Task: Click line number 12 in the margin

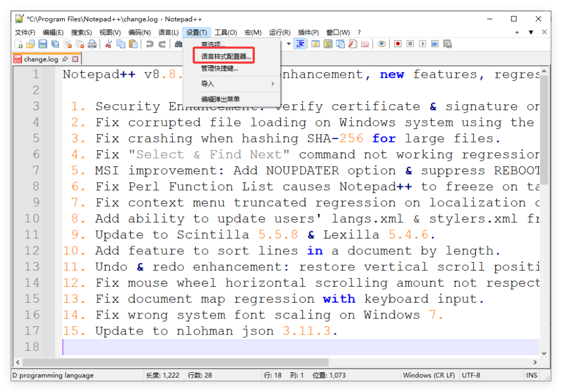Action: (x=32, y=251)
